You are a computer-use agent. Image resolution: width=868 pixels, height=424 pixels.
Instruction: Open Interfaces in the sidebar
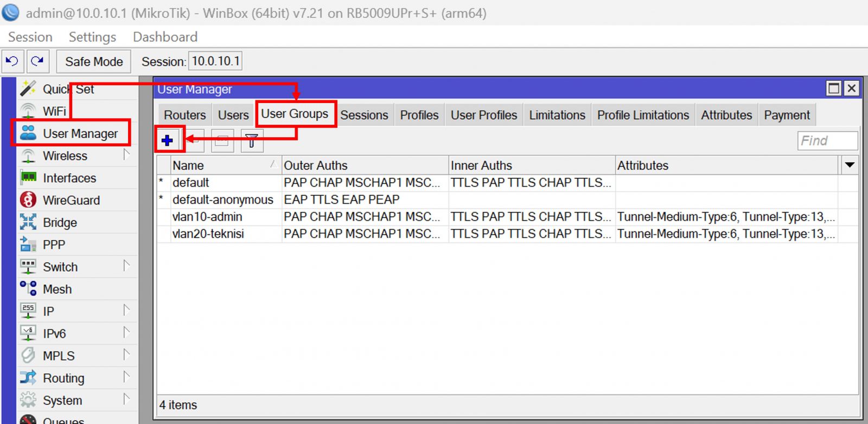pos(69,178)
